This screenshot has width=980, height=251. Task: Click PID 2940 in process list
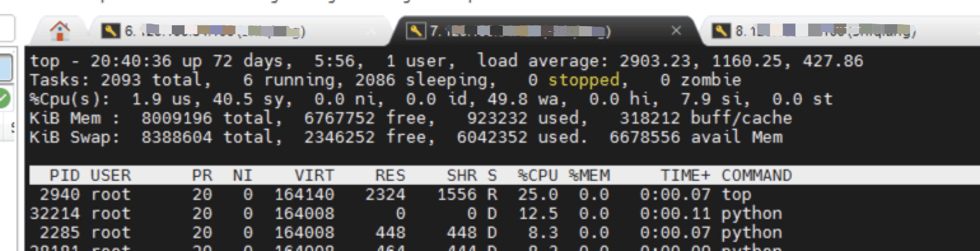pos(60,194)
